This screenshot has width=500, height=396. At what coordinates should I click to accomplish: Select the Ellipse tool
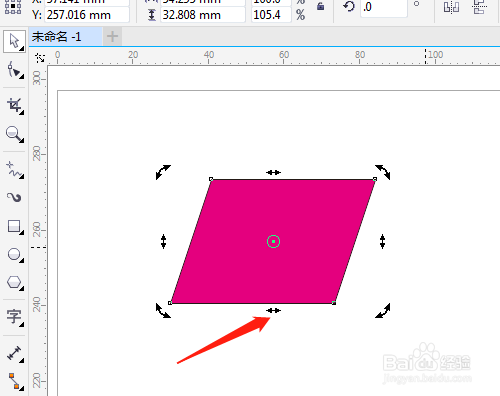click(x=15, y=255)
